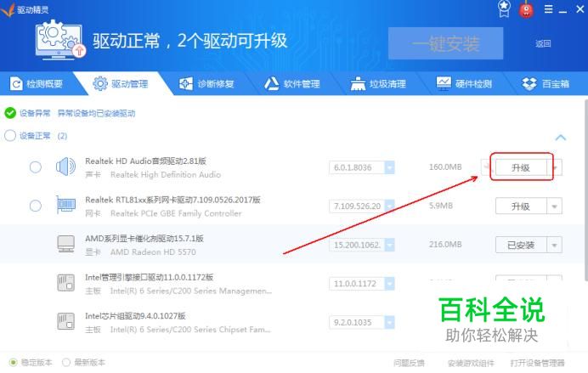Image resolution: width=588 pixels, height=373 pixels.
Task: Click driver name Realtek HD Audio音频驱动2.81版
Action: click(x=145, y=161)
